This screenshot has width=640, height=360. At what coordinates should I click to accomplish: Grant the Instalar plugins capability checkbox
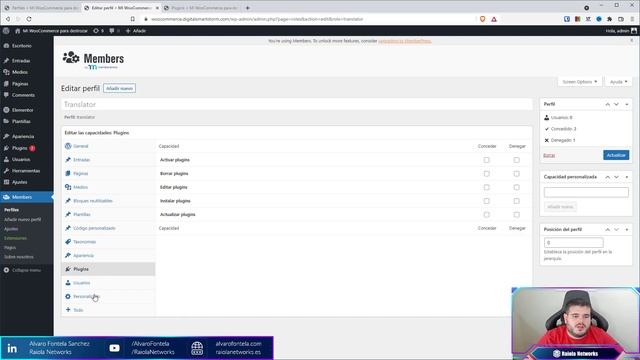pos(487,201)
